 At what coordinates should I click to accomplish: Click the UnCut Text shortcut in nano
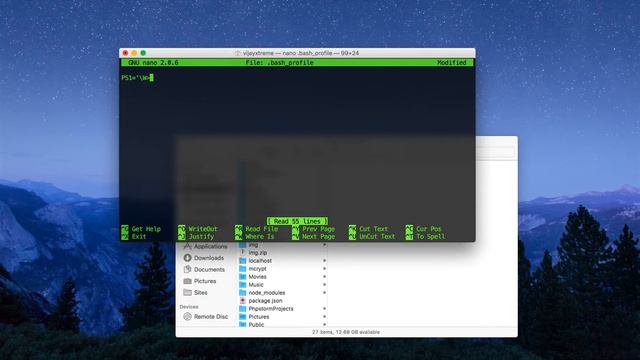tap(372, 237)
